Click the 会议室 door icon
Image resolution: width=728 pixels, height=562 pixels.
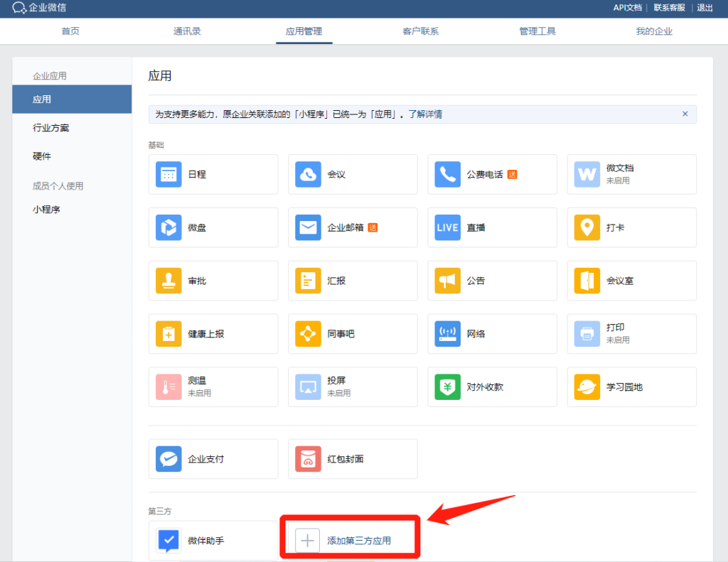click(x=587, y=281)
